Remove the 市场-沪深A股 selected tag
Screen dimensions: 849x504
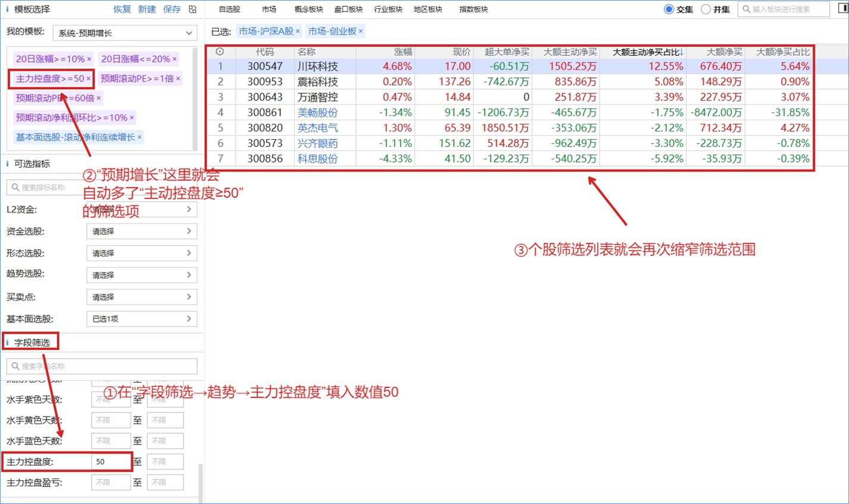click(298, 31)
